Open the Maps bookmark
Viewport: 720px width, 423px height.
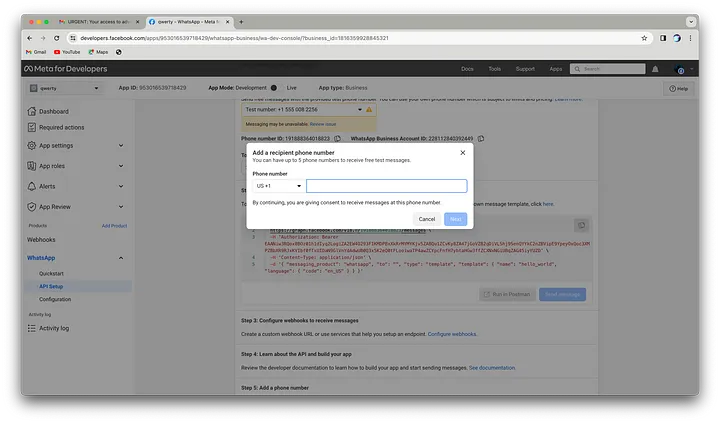tap(98, 52)
